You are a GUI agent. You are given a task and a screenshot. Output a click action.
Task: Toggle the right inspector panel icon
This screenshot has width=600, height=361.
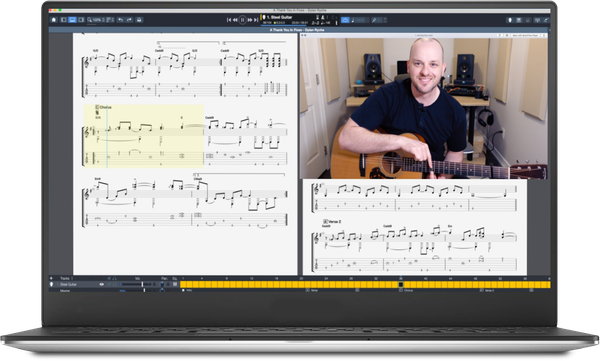pos(81,20)
